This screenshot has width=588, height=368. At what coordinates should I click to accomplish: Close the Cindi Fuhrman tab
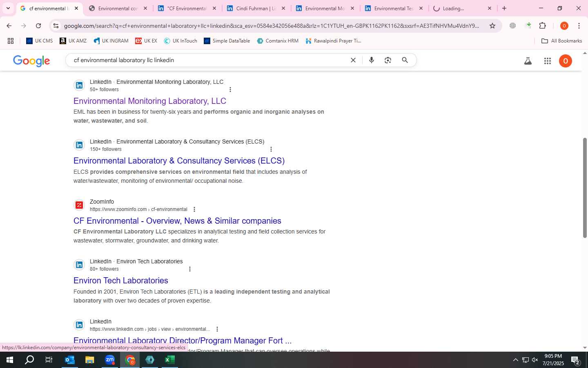283,8
